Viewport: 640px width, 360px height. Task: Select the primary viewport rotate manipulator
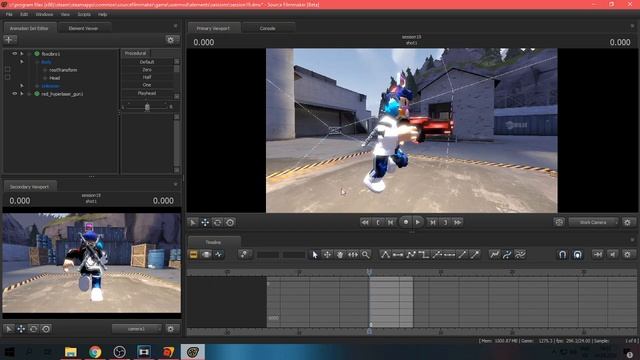[x=218, y=222]
